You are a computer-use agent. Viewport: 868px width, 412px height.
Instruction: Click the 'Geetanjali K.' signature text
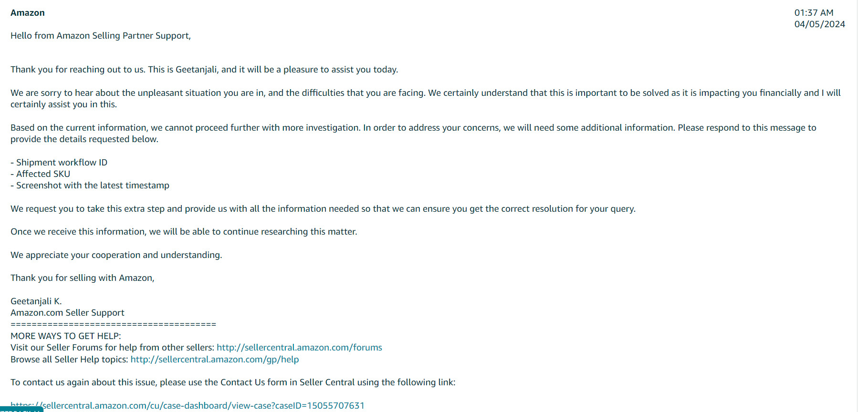point(36,301)
